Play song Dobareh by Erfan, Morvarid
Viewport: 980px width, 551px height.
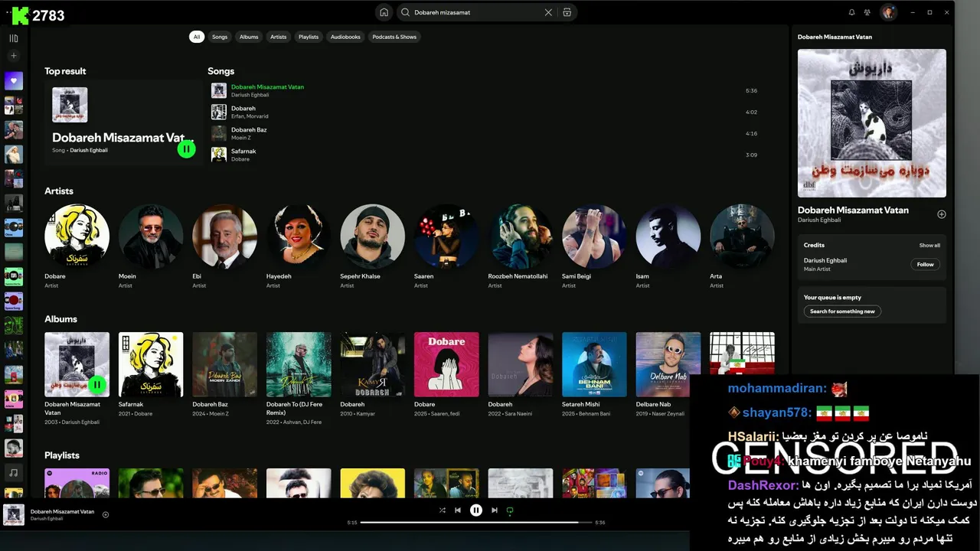point(484,112)
